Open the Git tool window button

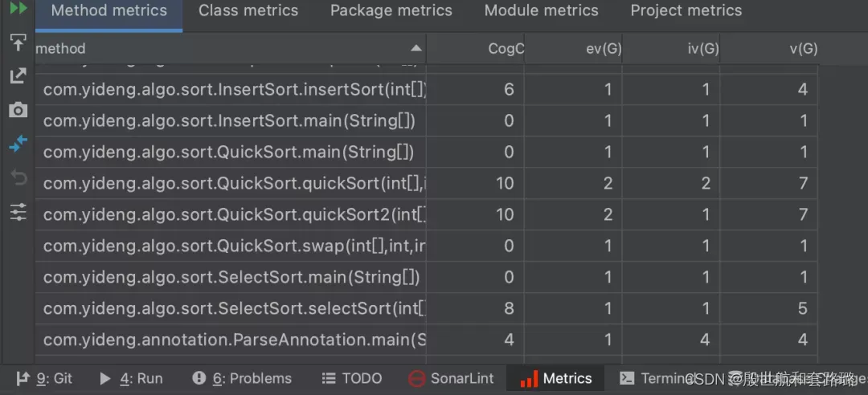coord(45,378)
